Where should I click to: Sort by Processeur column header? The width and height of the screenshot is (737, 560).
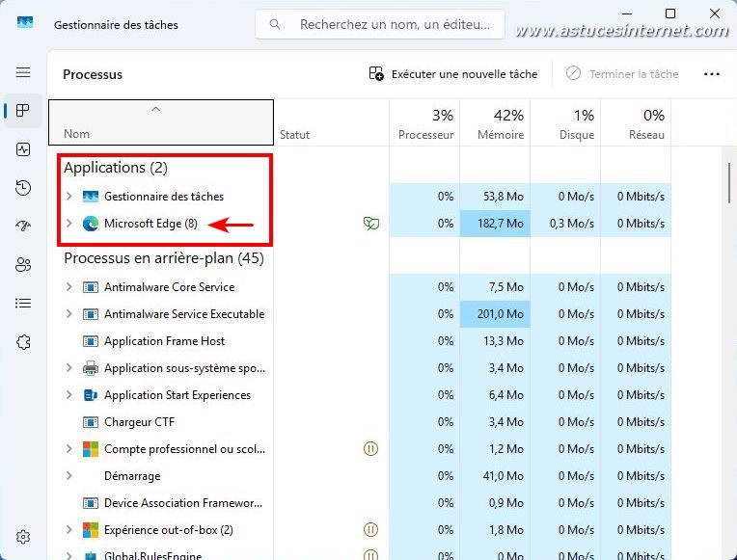(x=425, y=123)
